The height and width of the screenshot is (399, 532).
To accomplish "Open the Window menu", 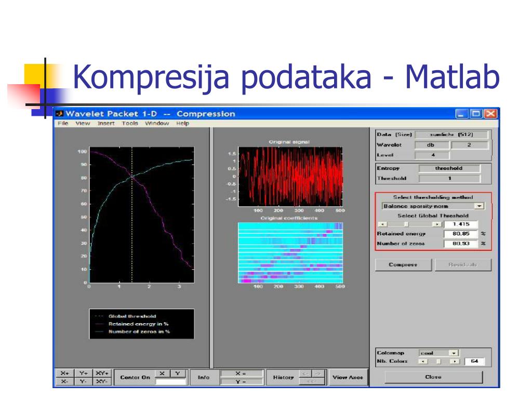I will point(157,123).
